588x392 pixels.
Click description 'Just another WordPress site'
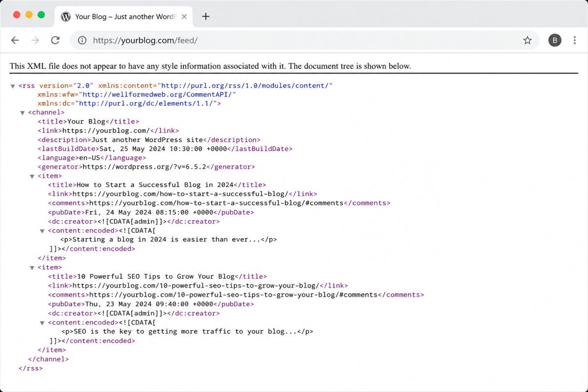(147, 140)
